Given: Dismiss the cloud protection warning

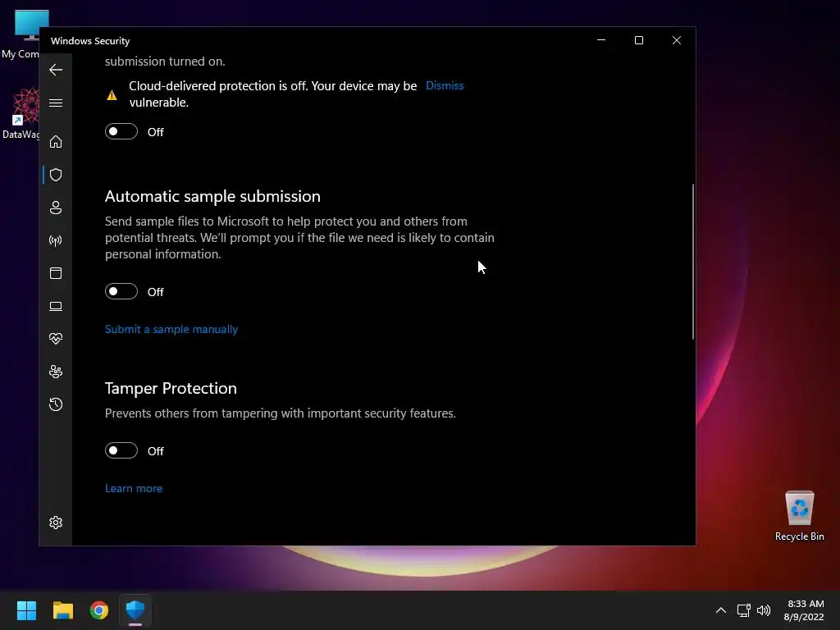Looking at the screenshot, I should point(445,85).
